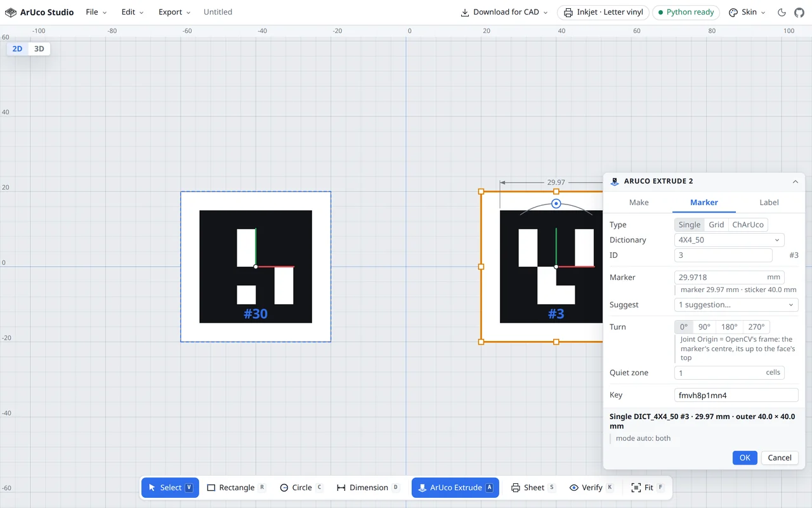Switch to the Label tab
The height and width of the screenshot is (508, 812).
click(x=769, y=203)
